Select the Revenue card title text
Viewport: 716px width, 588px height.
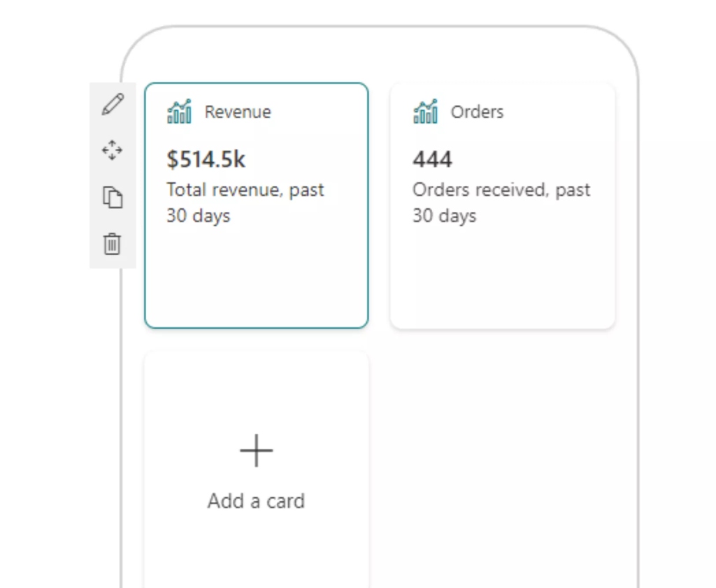(x=238, y=112)
